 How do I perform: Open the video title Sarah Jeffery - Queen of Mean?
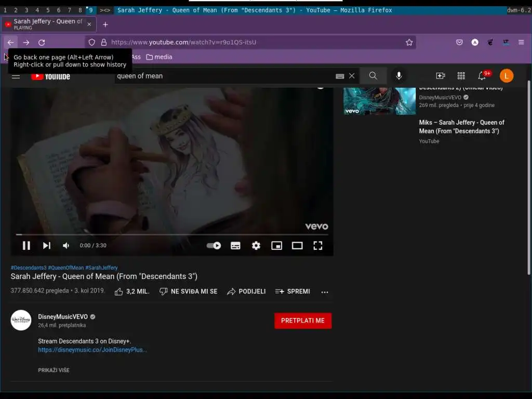click(104, 276)
